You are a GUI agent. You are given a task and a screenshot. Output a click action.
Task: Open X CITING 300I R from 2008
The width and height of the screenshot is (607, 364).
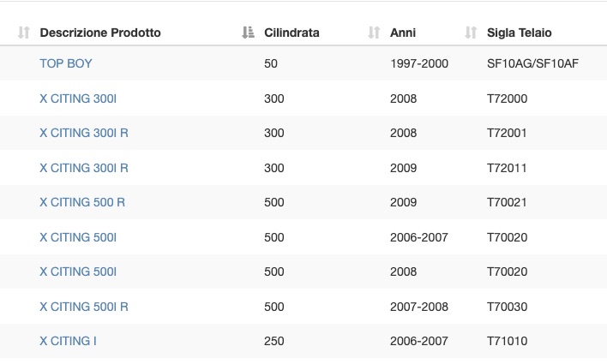pos(84,133)
